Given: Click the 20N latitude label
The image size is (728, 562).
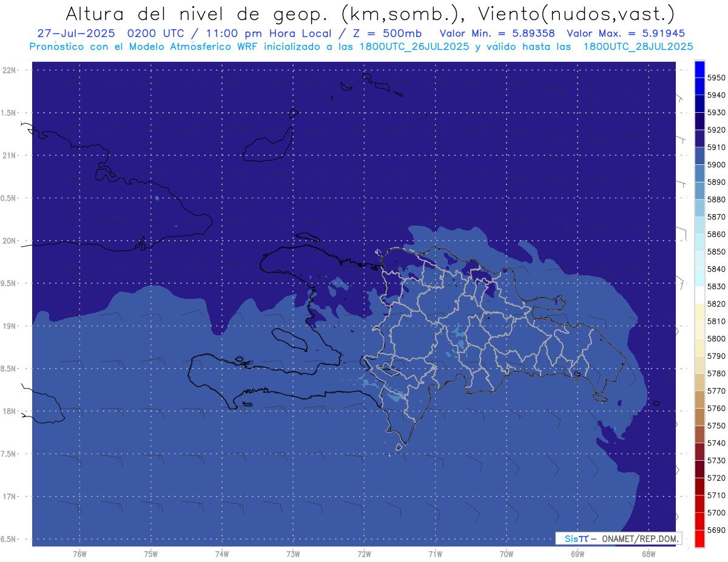Looking at the screenshot, I should pos(9,241).
